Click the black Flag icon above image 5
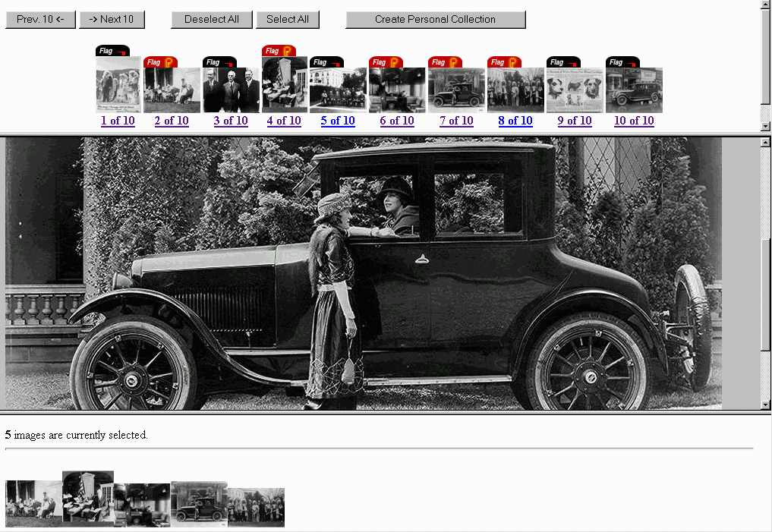The image size is (772, 532). pyautogui.click(x=326, y=62)
